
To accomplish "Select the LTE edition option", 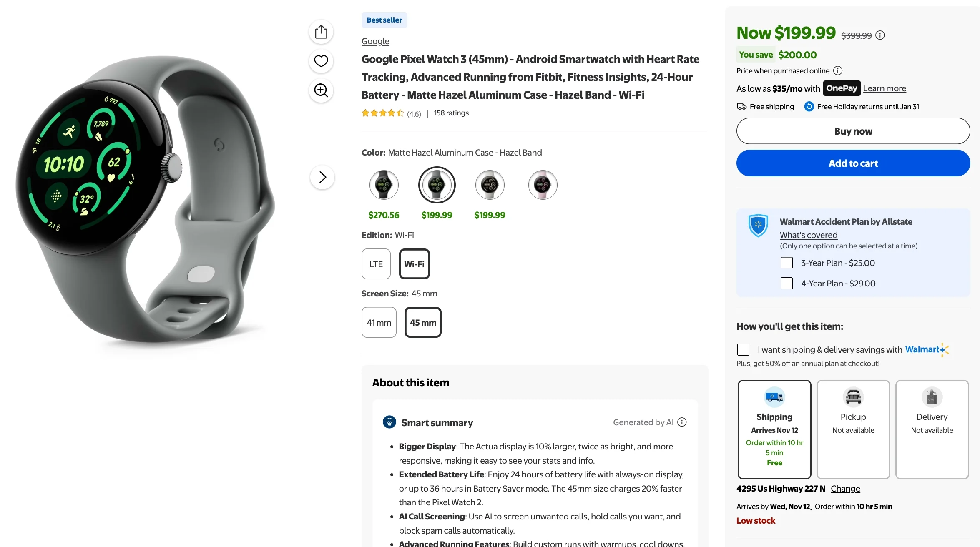I will point(376,264).
